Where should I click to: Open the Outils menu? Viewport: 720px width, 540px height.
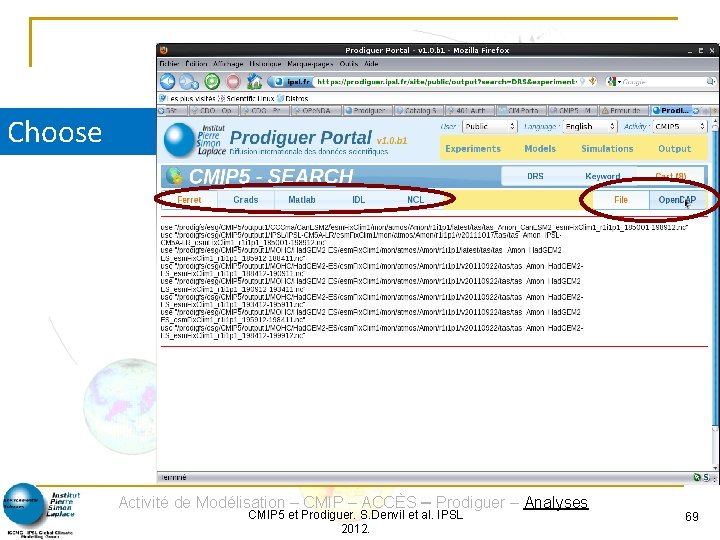(349, 64)
